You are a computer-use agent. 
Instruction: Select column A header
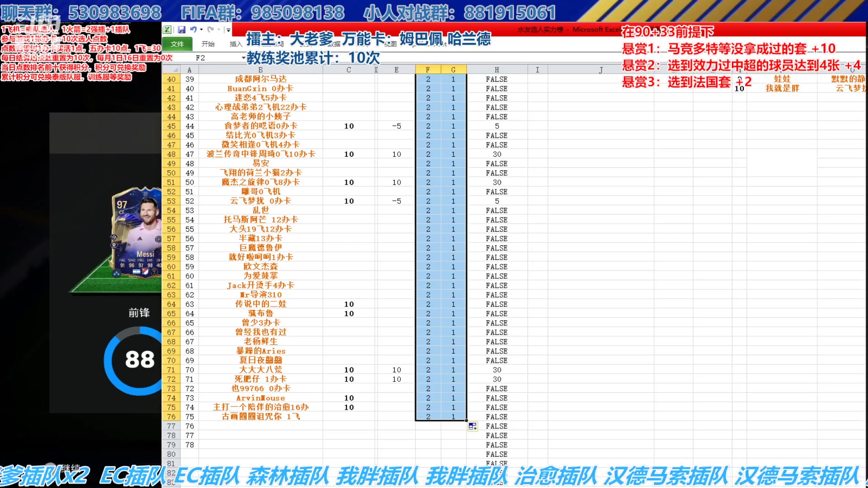pos(189,70)
